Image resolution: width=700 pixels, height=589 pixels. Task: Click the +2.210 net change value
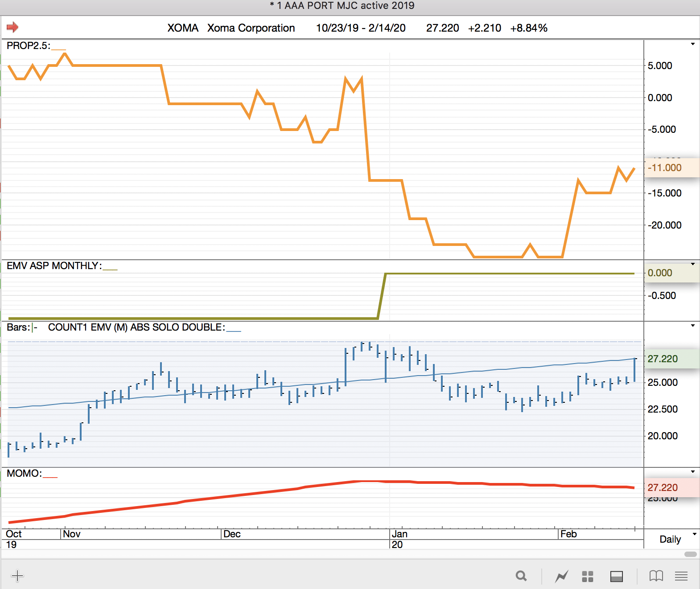(485, 28)
